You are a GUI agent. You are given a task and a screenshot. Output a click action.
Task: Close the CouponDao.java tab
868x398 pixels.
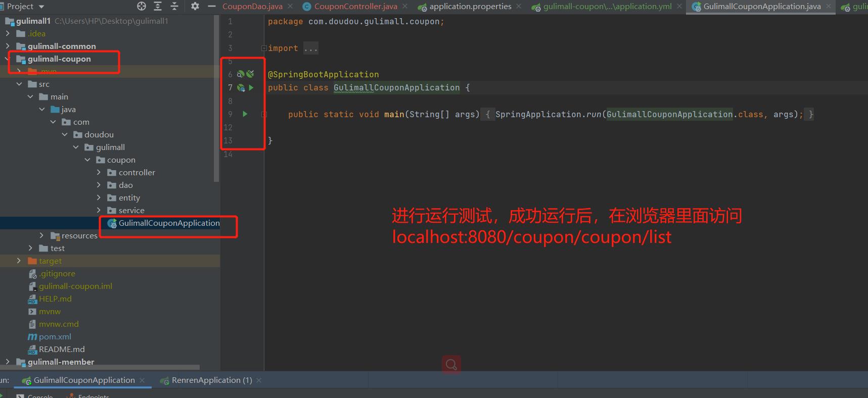click(290, 6)
